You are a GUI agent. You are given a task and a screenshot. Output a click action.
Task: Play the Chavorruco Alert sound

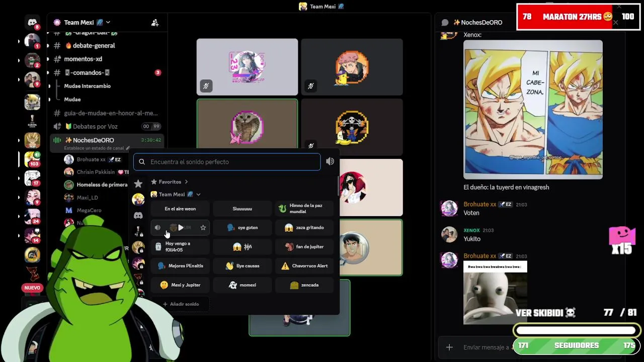point(305,266)
